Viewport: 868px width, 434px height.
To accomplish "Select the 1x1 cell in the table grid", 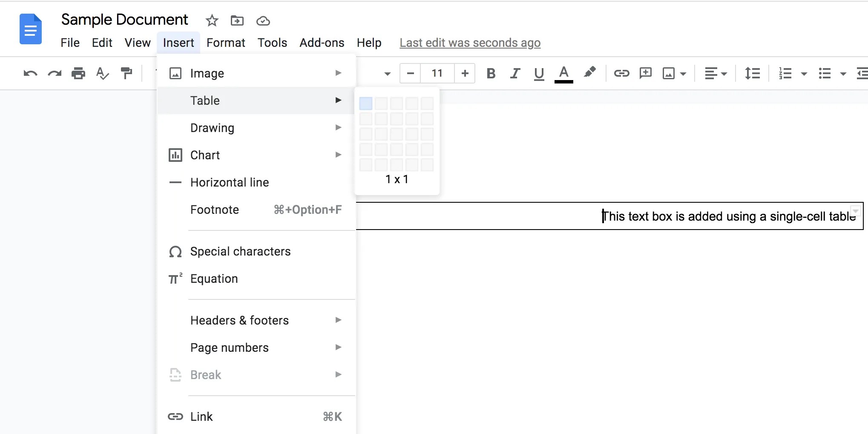I will pos(365,103).
